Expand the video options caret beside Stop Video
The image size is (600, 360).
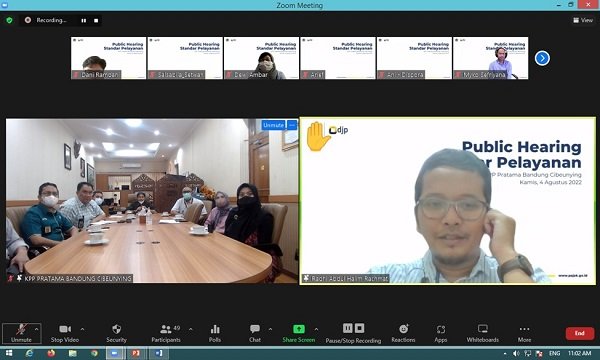82,329
